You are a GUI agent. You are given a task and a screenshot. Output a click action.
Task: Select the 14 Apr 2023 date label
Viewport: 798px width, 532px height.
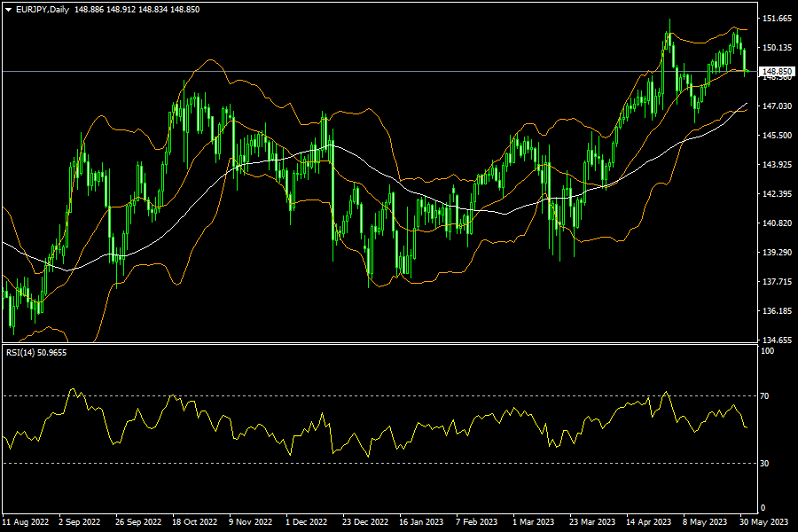point(648,522)
